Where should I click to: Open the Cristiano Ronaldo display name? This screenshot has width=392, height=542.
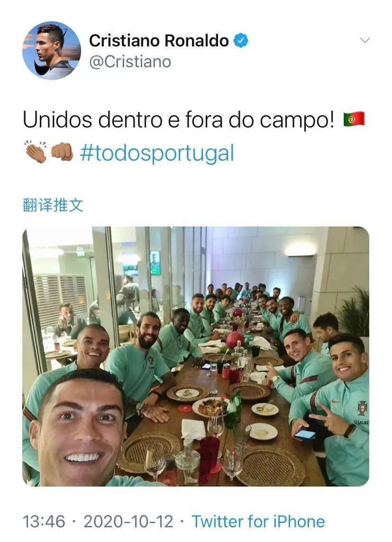(x=159, y=40)
